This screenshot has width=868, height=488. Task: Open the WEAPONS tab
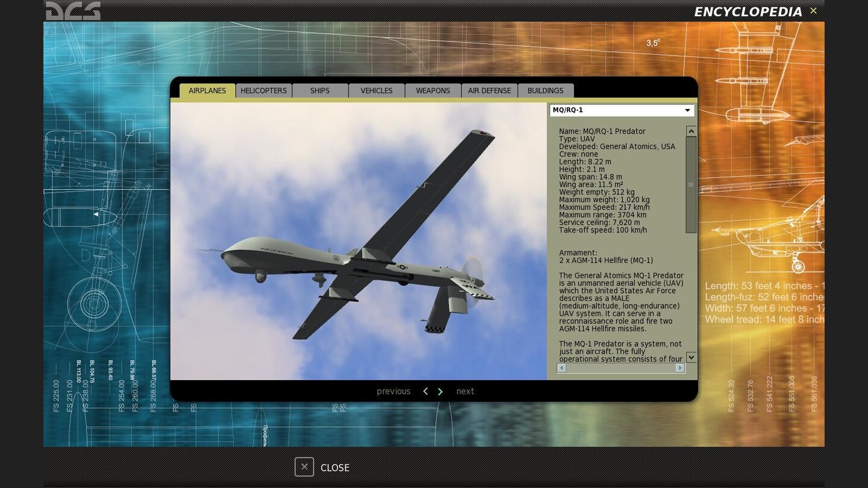point(433,90)
